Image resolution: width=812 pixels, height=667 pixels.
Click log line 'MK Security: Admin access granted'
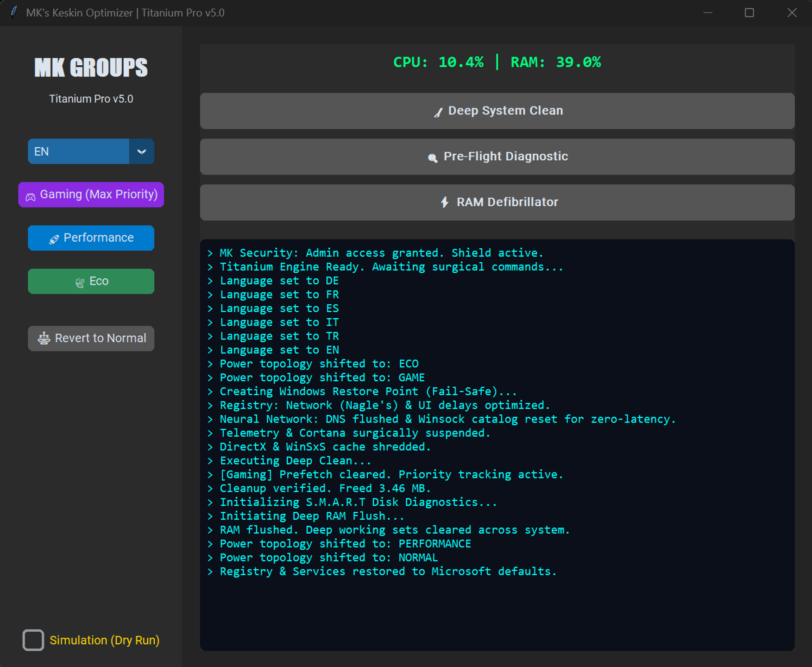click(375, 253)
